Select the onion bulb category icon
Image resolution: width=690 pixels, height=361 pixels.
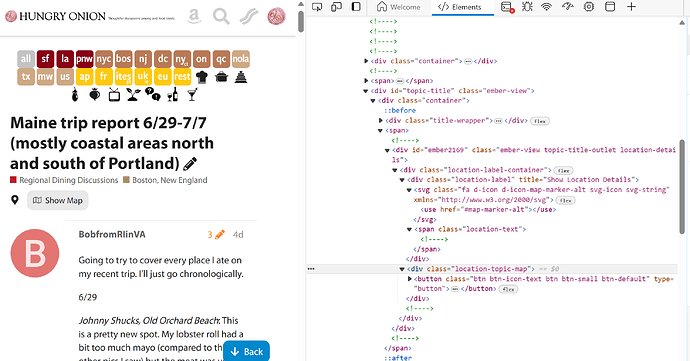click(95, 94)
